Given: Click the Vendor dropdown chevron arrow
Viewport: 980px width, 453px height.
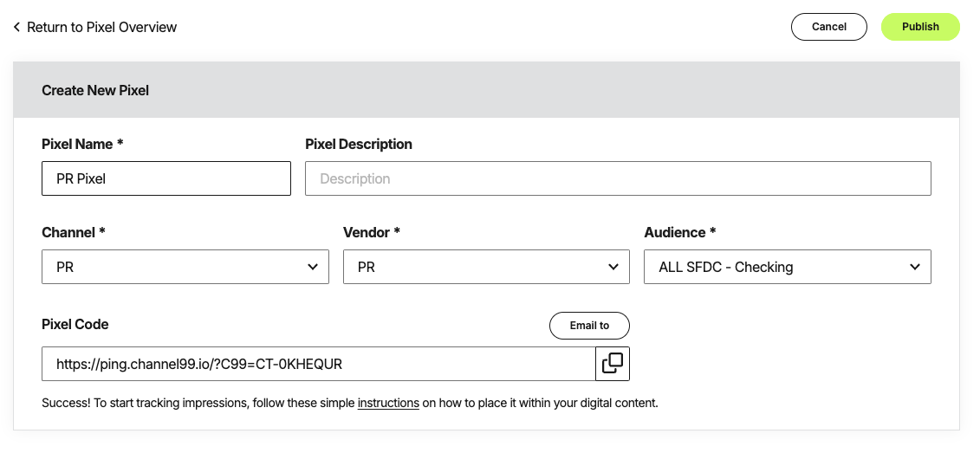Looking at the screenshot, I should pos(613,267).
